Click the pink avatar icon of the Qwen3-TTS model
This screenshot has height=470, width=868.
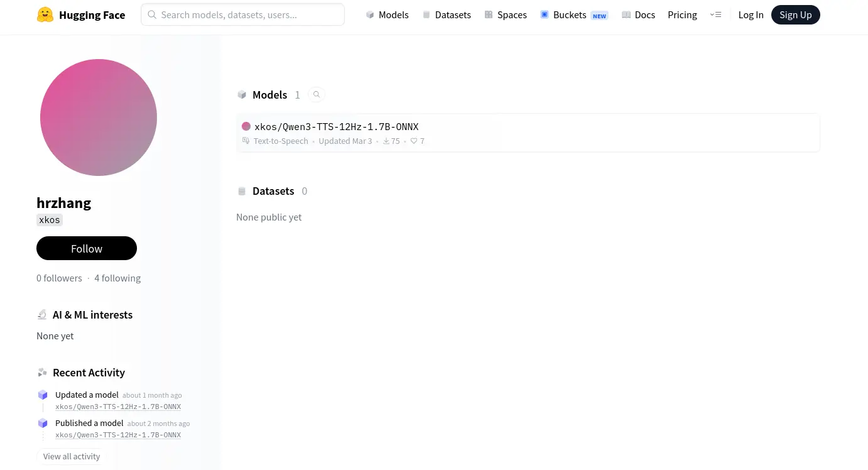coord(246,126)
